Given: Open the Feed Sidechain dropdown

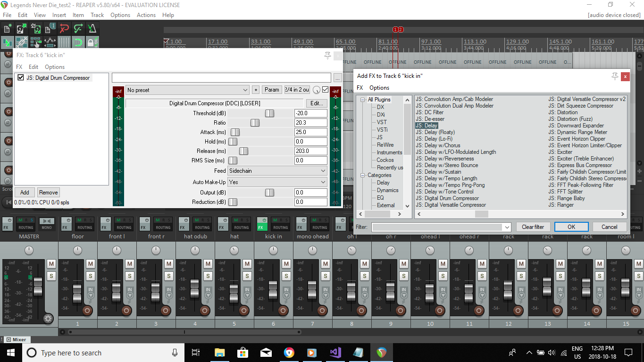Looking at the screenshot, I should [x=277, y=171].
